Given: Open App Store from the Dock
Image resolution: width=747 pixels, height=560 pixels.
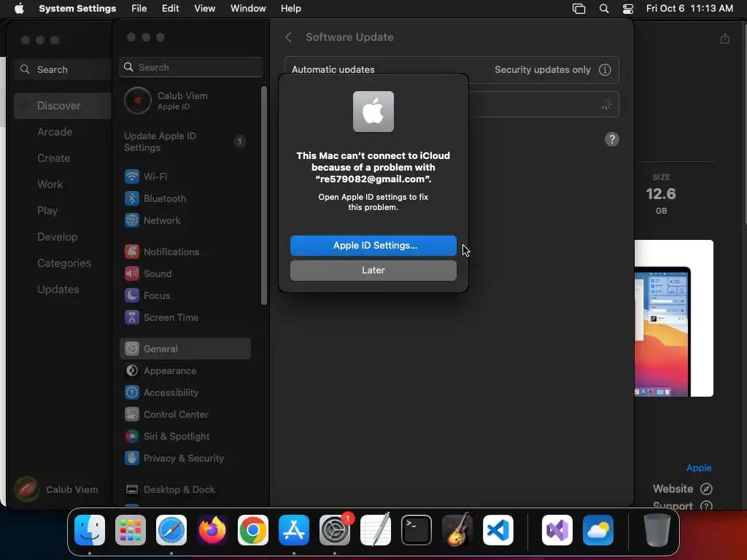Looking at the screenshot, I should [x=294, y=530].
